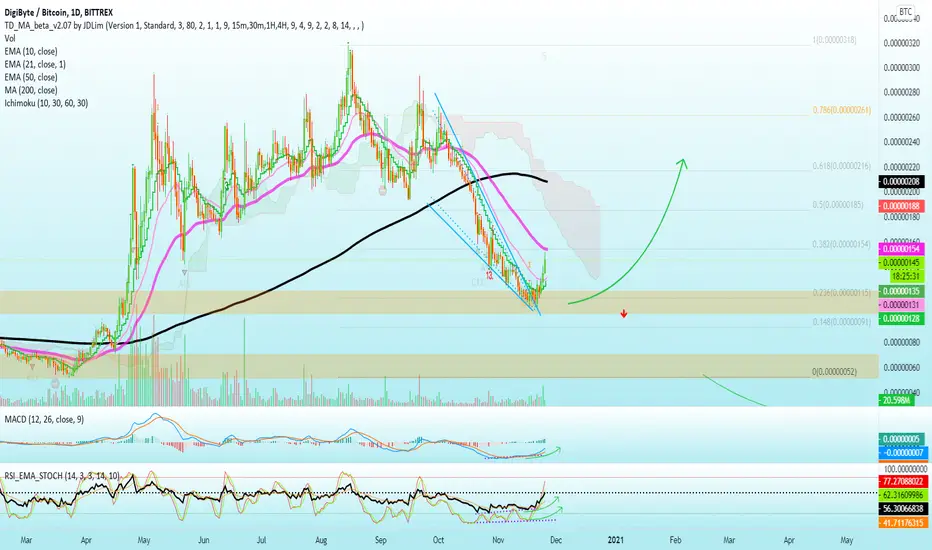Click the MACD -0.00000007 value tag
This screenshot has height=550, width=932.
tap(901, 453)
